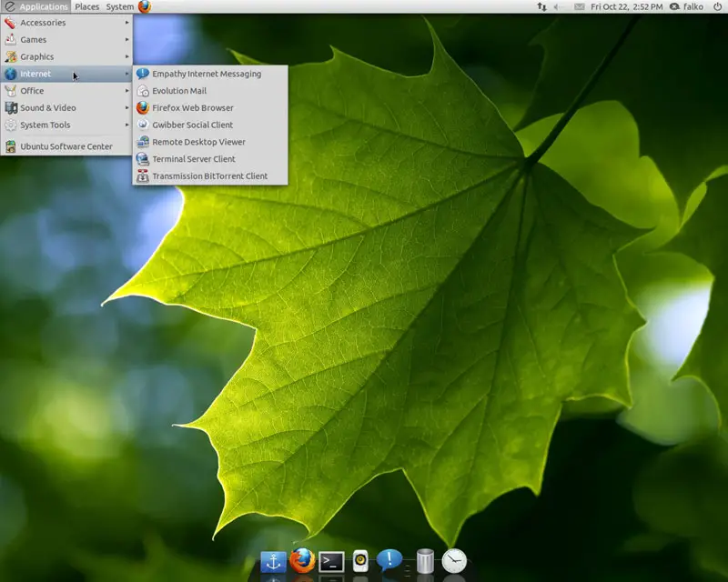Click the Evolution Mail icon

click(x=143, y=91)
